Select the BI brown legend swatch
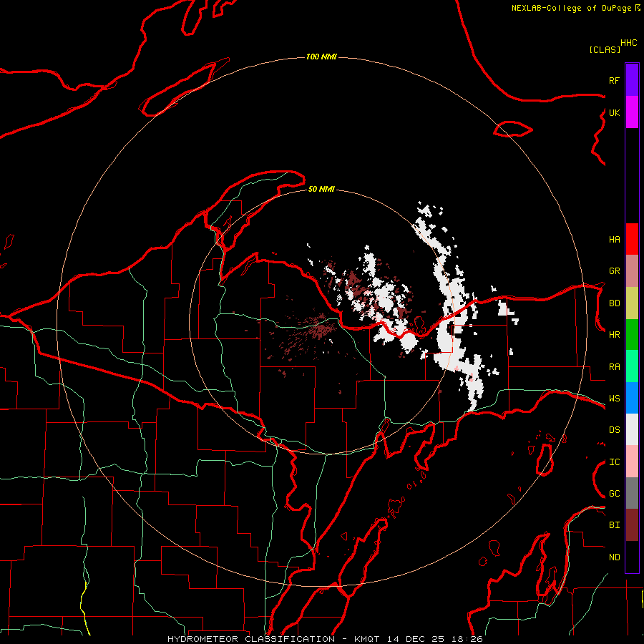The height and width of the screenshot is (644, 644). [632, 525]
